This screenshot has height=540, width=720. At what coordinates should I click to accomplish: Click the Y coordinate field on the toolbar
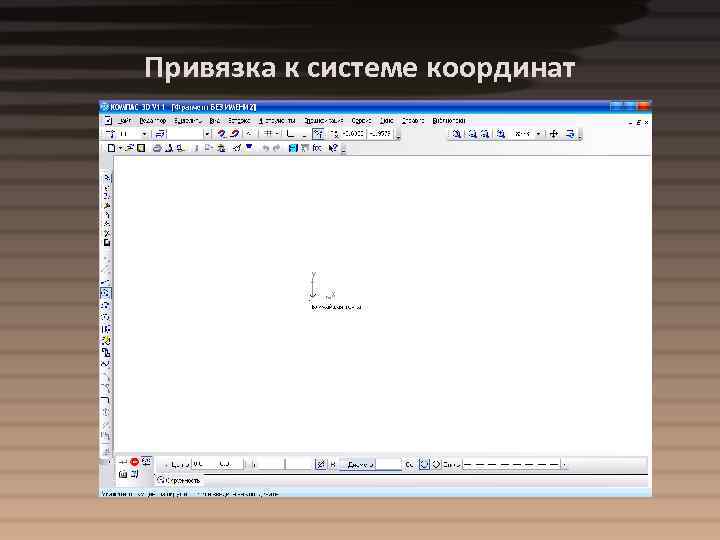click(x=381, y=134)
